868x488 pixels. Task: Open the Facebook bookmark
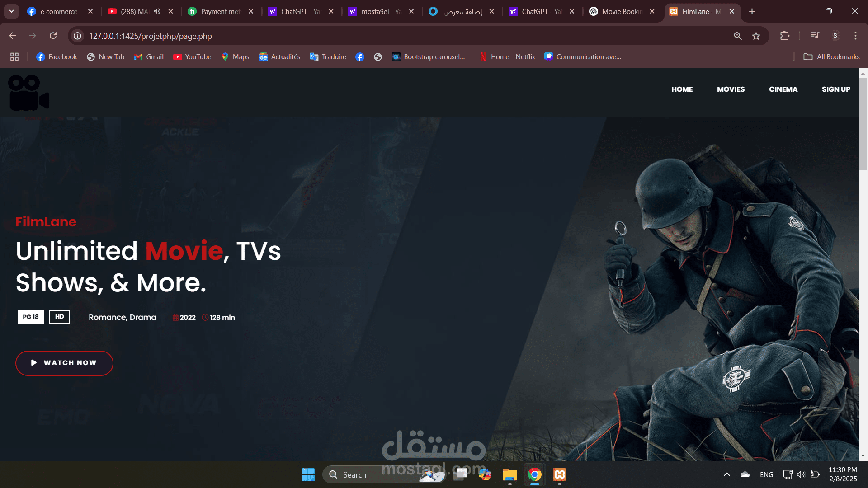point(57,57)
